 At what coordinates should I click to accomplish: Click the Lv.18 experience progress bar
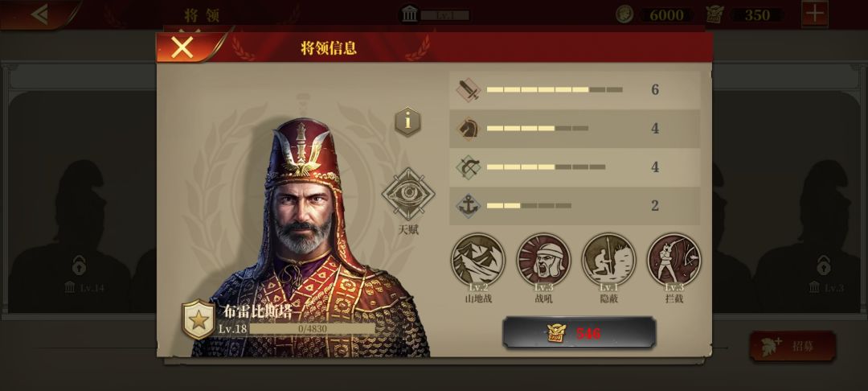click(x=312, y=329)
